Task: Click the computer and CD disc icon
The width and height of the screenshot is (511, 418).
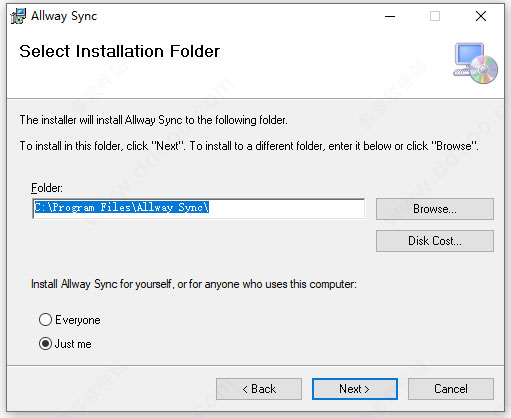Action: pos(476,63)
